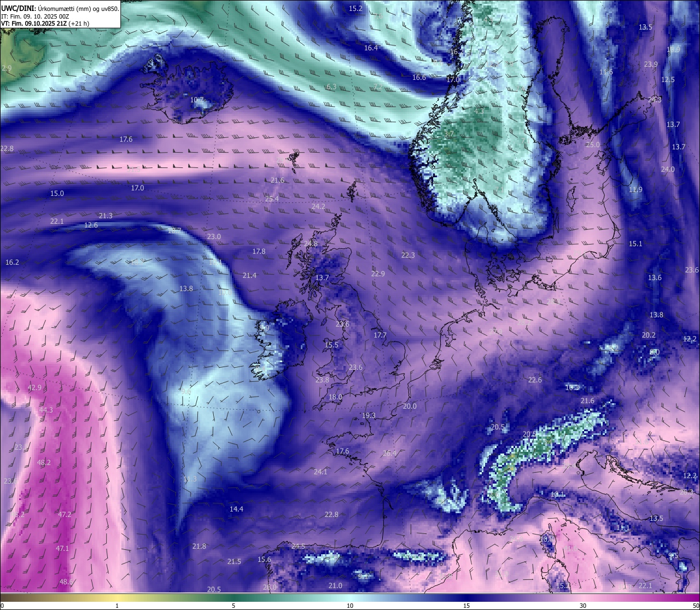Image resolution: width=700 pixels, height=610 pixels.
Task: Click the 47.2 value label
Action: click(x=65, y=515)
